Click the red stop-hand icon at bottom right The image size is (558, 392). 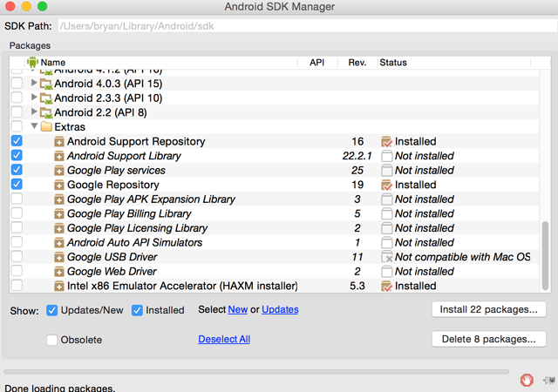tap(527, 380)
